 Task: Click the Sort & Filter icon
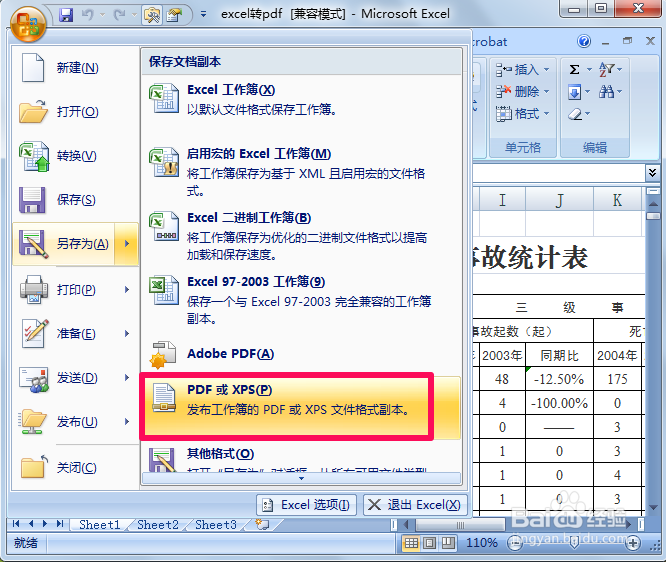tap(607, 69)
